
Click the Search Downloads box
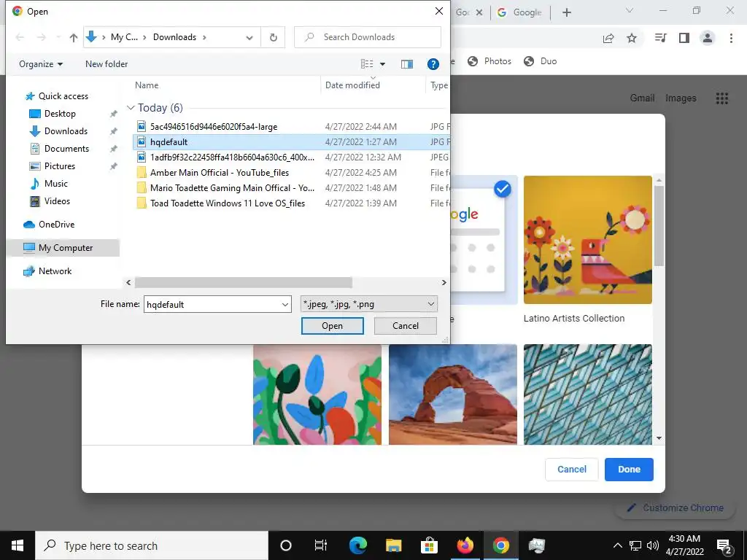tap(368, 37)
